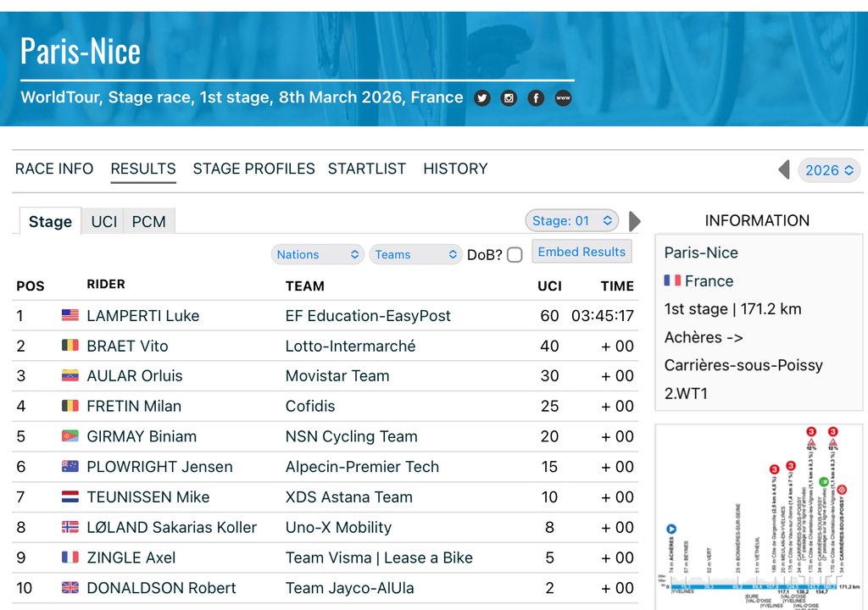The image size is (868, 610).
Task: Open the HISTORY menu
Action: [x=455, y=169]
